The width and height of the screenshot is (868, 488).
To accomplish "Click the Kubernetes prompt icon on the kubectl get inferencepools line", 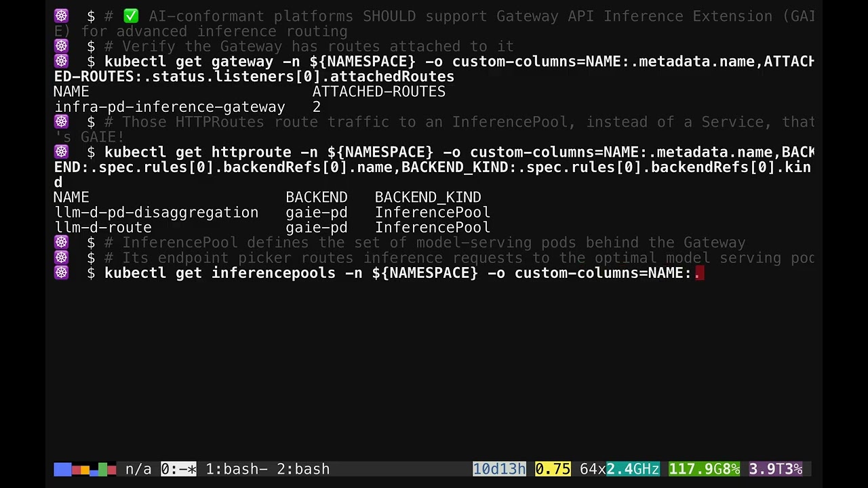I will 61,272.
